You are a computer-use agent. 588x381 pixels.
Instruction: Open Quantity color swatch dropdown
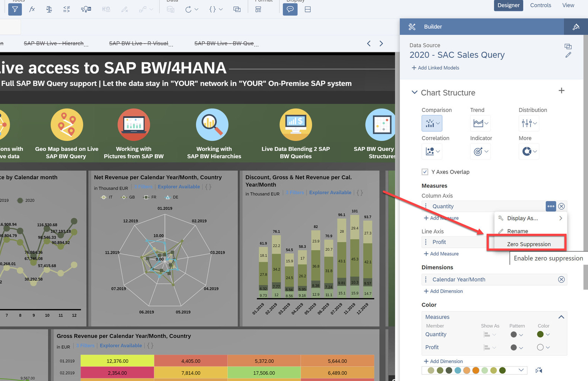pos(543,334)
